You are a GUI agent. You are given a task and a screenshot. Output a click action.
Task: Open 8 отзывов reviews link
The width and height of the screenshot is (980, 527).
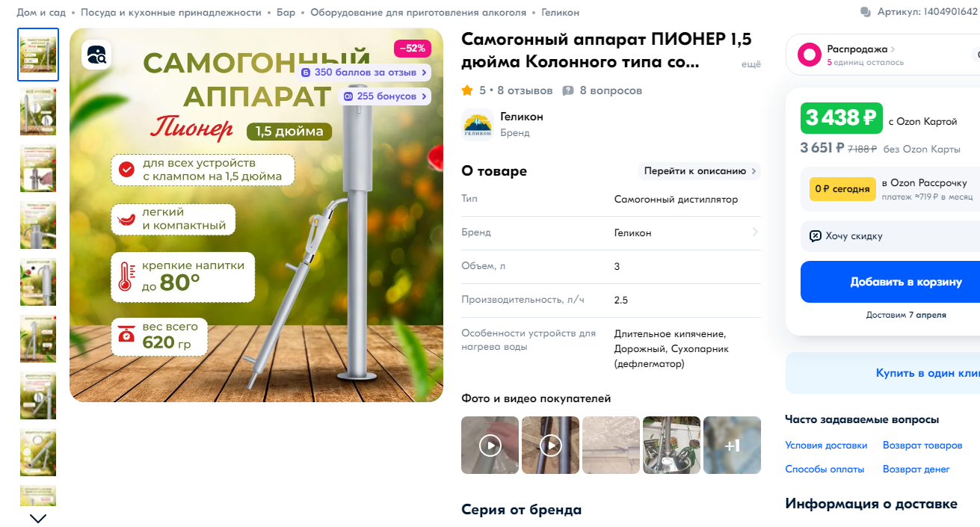(x=525, y=90)
